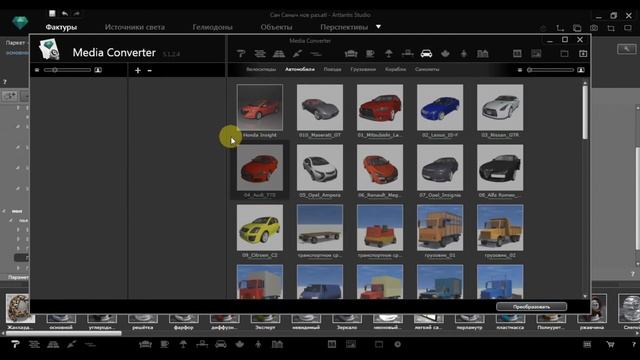Click the catalog vertical scrollbar
The image size is (640, 360).
[585, 112]
